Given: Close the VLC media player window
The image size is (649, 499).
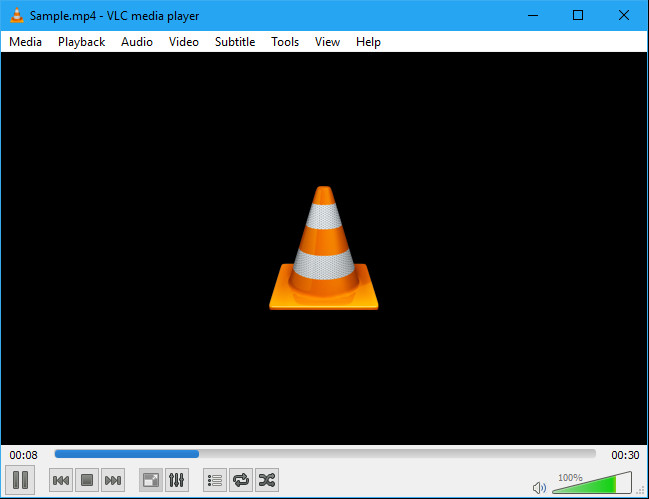Looking at the screenshot, I should (x=624, y=15).
